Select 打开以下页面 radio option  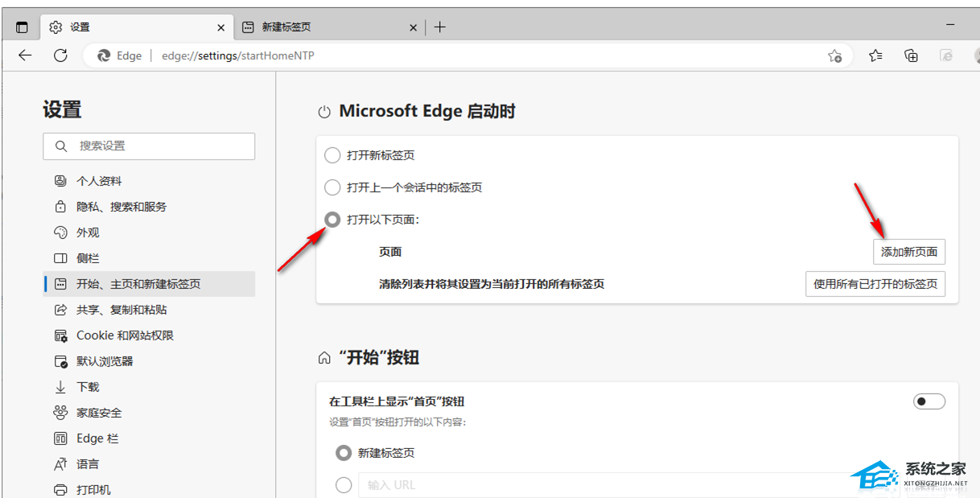pyautogui.click(x=332, y=220)
